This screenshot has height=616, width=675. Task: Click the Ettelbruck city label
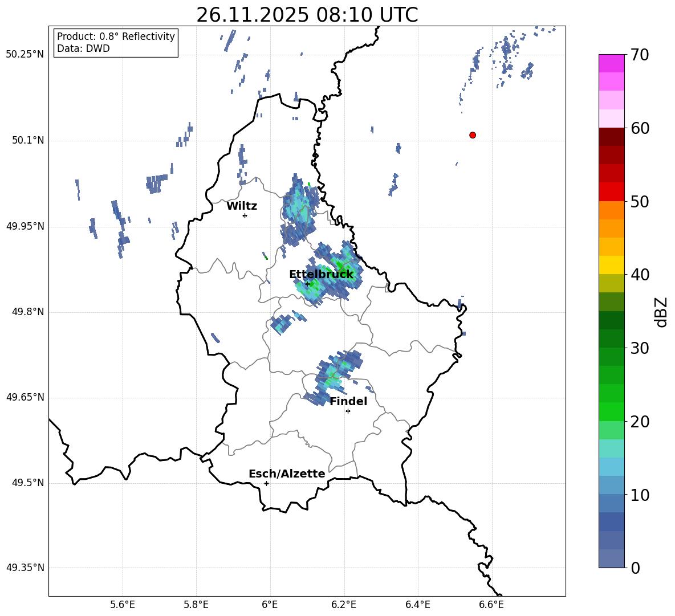(x=321, y=275)
